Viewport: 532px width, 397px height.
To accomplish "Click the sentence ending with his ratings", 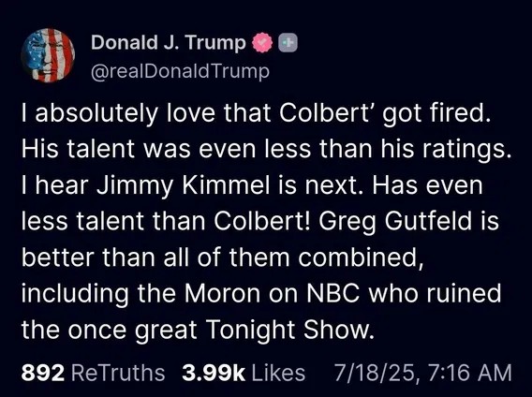I will (x=266, y=149).
